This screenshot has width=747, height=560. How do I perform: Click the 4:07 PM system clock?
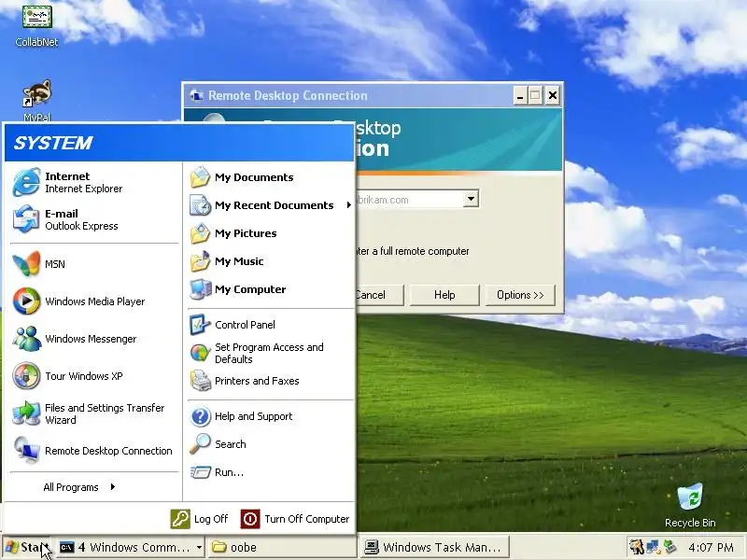tap(711, 547)
